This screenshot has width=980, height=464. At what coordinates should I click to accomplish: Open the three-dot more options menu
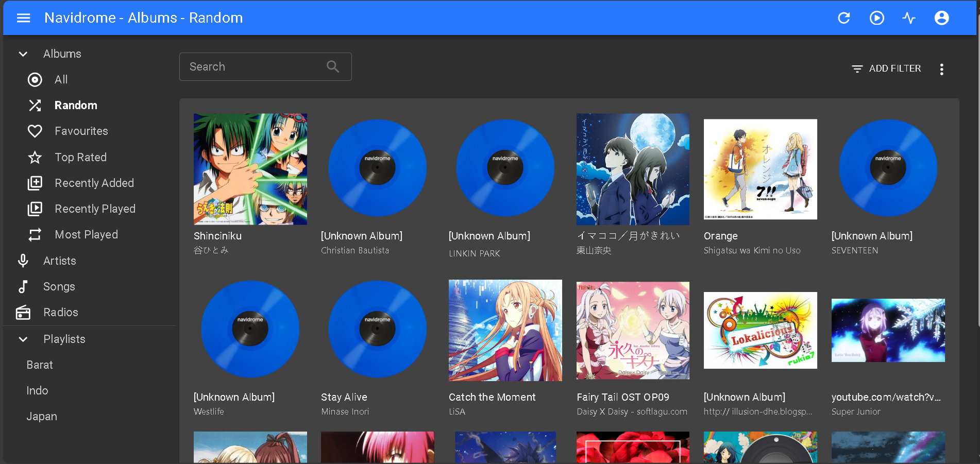click(941, 69)
